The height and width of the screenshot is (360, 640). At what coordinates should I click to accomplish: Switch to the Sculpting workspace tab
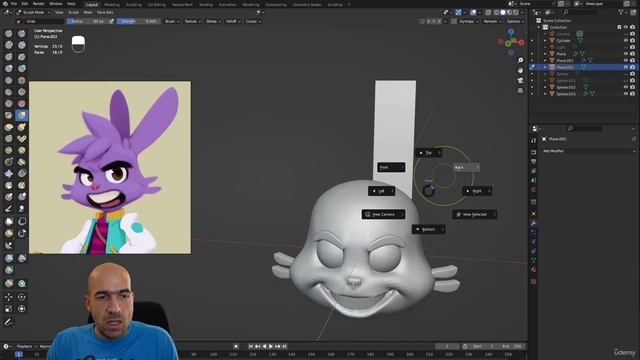[x=133, y=4]
